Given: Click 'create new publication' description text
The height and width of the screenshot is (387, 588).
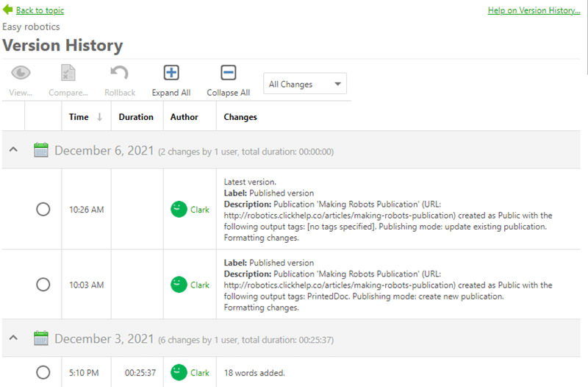Looking at the screenshot, I should [461, 297].
